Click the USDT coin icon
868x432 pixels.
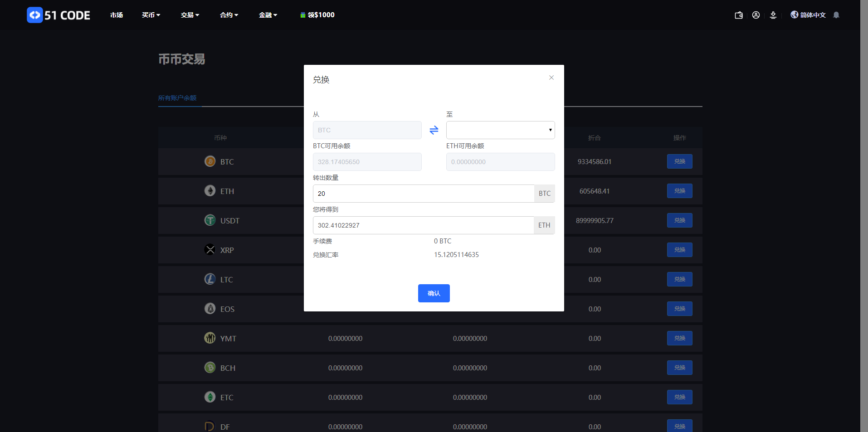210,220
